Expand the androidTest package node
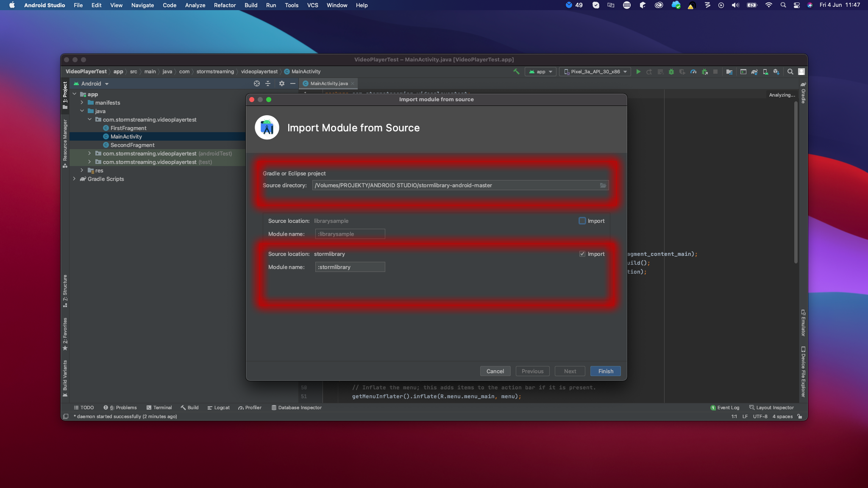This screenshot has height=488, width=868. (89, 153)
